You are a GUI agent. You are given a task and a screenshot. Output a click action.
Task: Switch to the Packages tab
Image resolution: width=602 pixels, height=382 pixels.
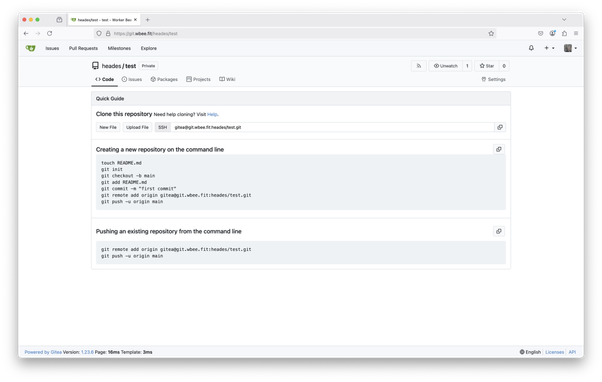(x=164, y=79)
